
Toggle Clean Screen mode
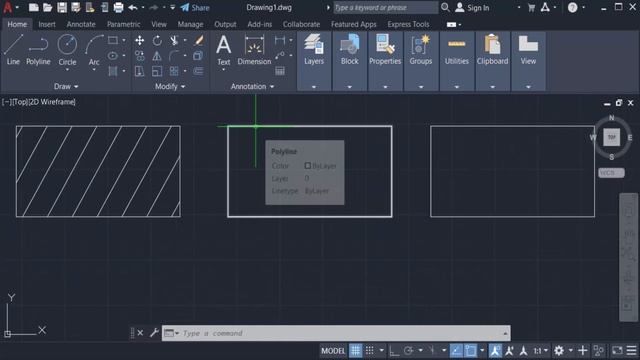[617, 351]
